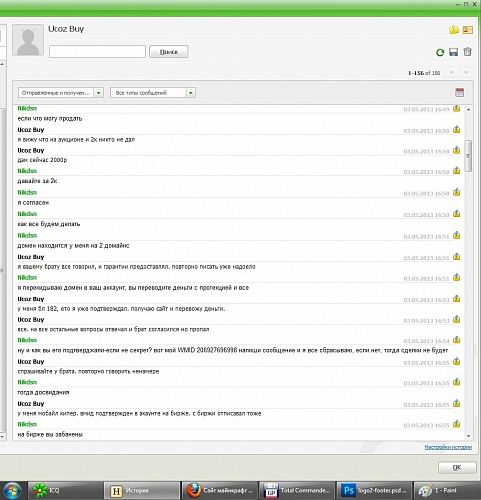Click the icon beside the 16:49 message
The height and width of the screenshot is (500, 481).
(456, 109)
